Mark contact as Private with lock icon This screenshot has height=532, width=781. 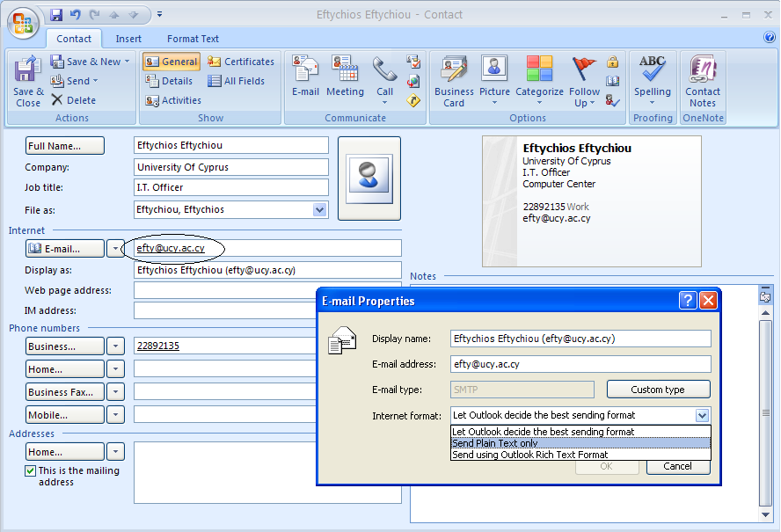(613, 62)
